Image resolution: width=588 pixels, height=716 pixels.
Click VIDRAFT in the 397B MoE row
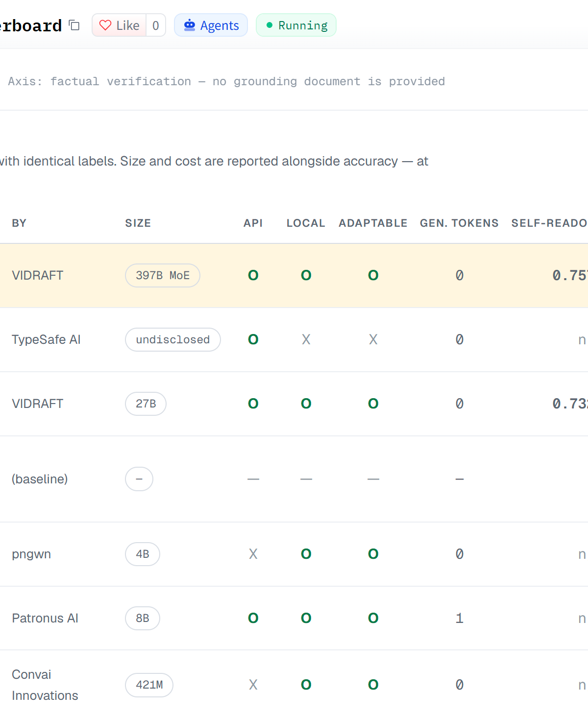click(38, 275)
